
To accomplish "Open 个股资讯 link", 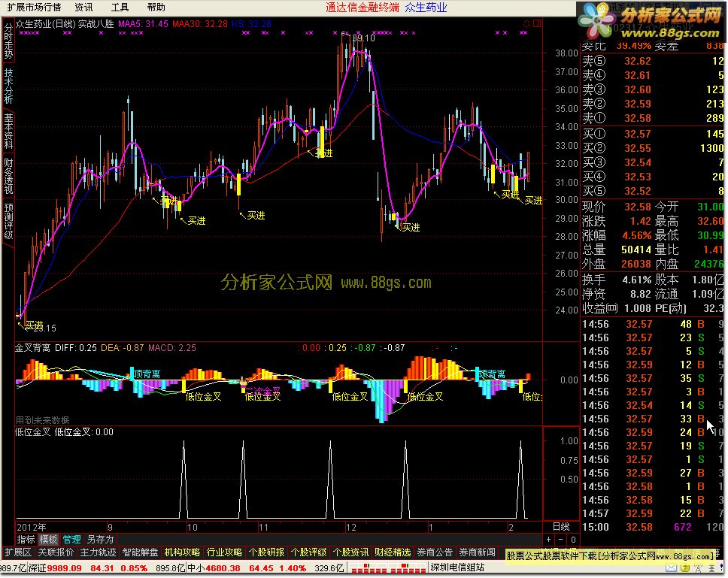I will (x=350, y=552).
